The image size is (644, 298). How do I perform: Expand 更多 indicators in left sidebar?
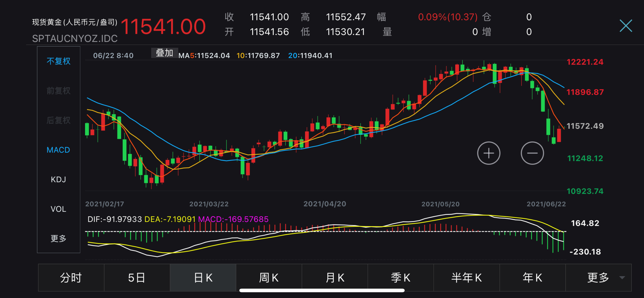58,238
